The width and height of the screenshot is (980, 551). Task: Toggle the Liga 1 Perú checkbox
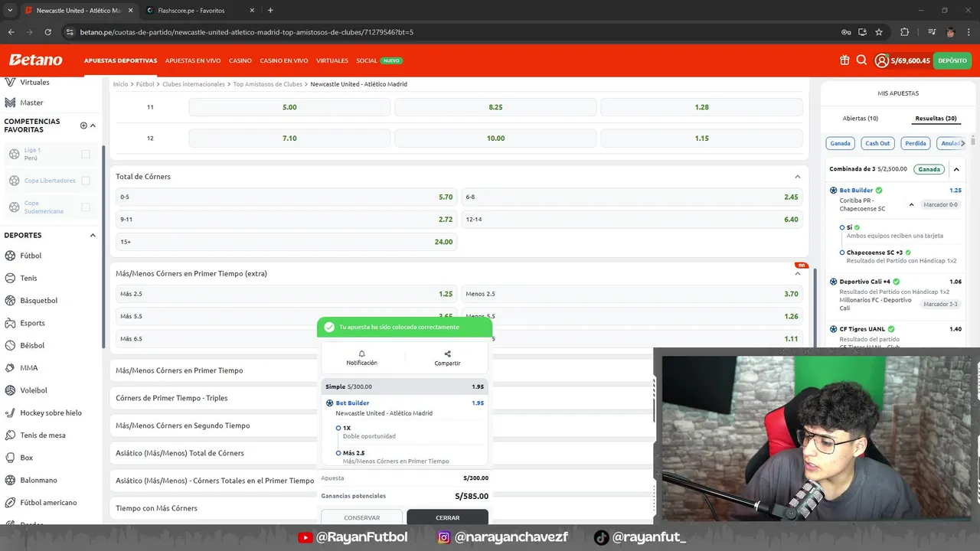[86, 154]
